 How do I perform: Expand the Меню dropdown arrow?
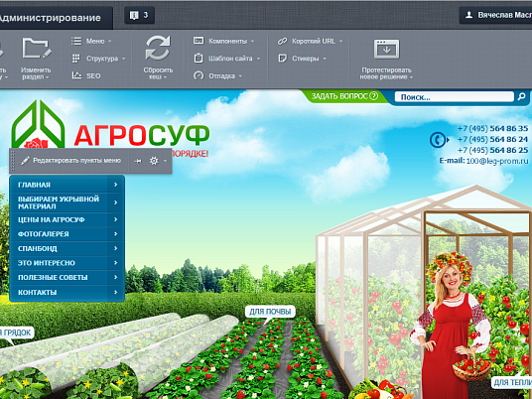point(109,41)
